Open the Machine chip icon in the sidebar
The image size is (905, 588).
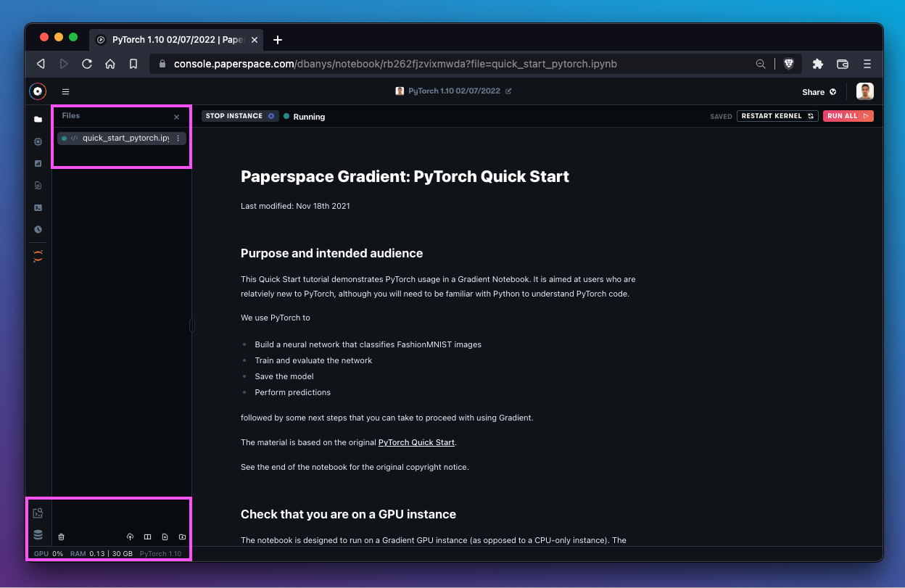(x=38, y=142)
